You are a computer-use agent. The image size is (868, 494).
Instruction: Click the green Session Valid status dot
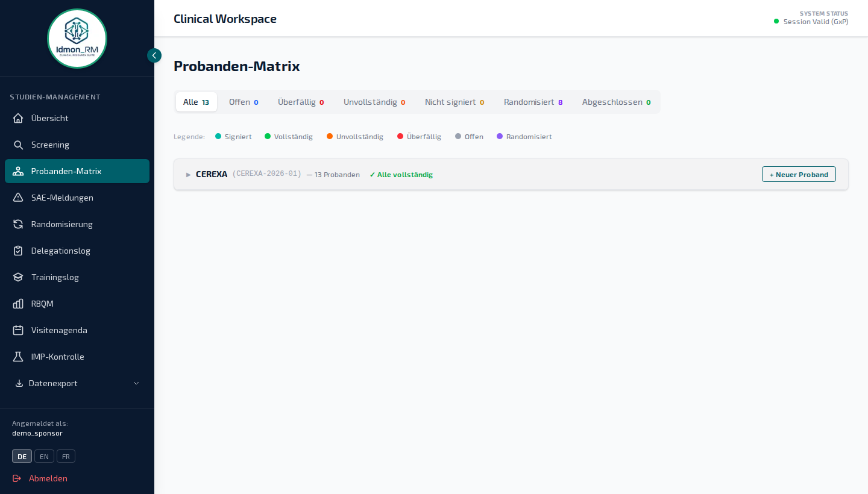click(x=776, y=22)
